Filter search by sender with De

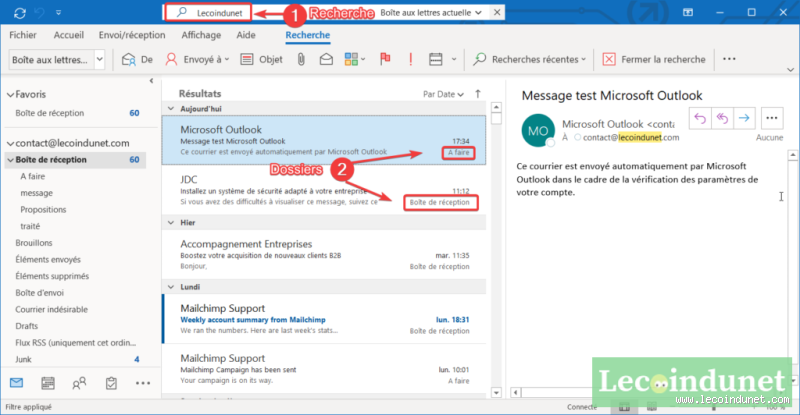[x=137, y=60]
